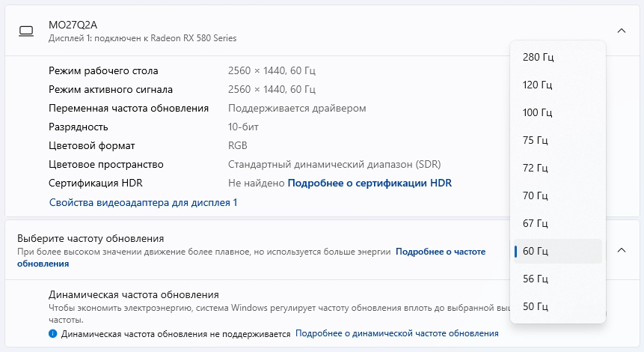Viewport: 644px width, 352px height.
Task: Open 'Подробнее о динамической частоте обновления' link
Action: pyautogui.click(x=396, y=333)
